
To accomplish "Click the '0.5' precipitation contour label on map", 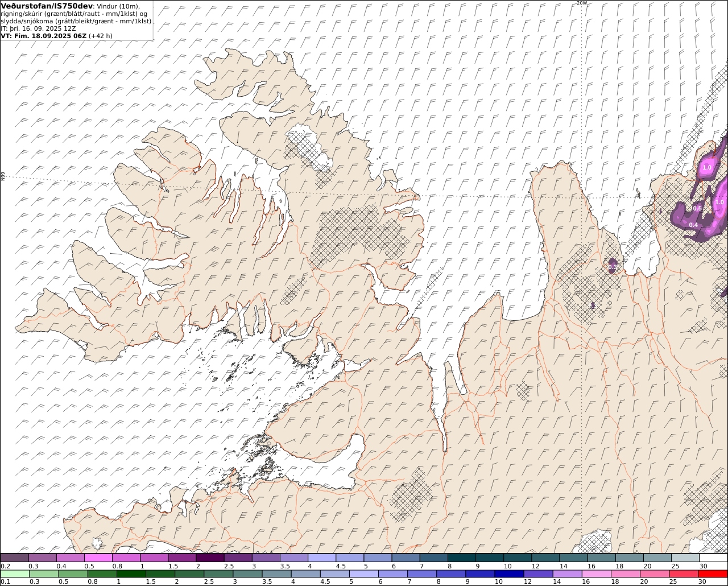I will point(697,208).
